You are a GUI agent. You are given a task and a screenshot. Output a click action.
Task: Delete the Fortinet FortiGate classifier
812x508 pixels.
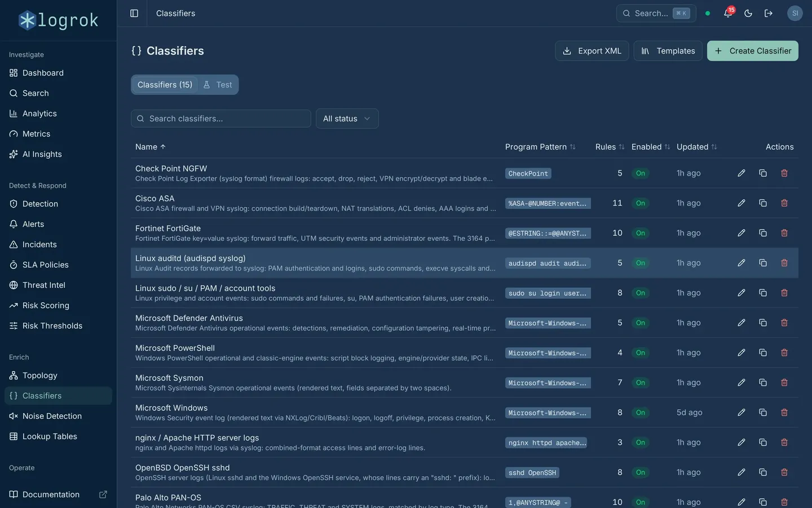[784, 233]
